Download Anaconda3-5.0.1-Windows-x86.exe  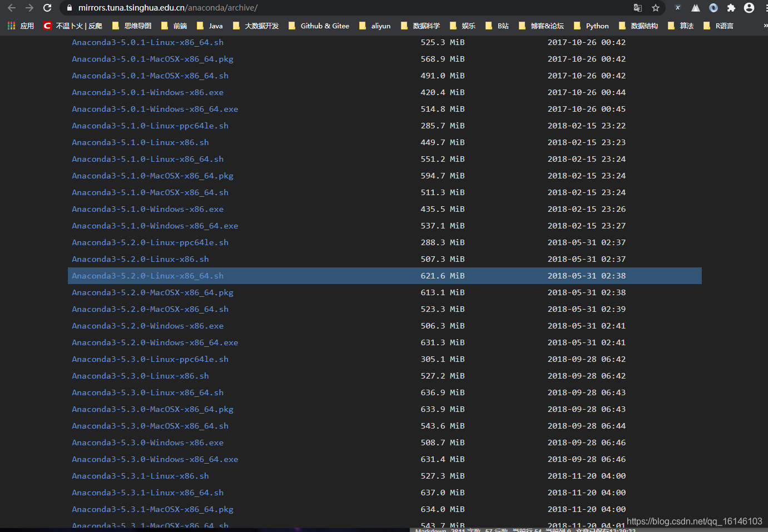coord(148,92)
